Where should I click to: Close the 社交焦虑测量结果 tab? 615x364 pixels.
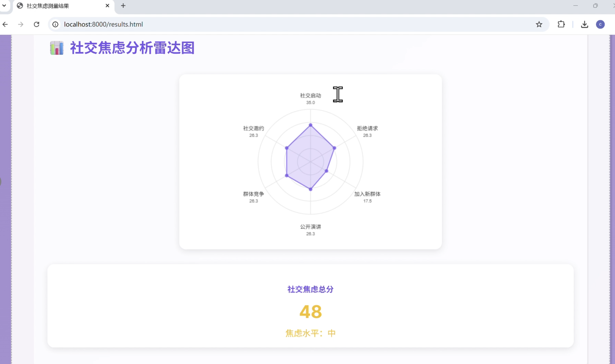coord(107,6)
